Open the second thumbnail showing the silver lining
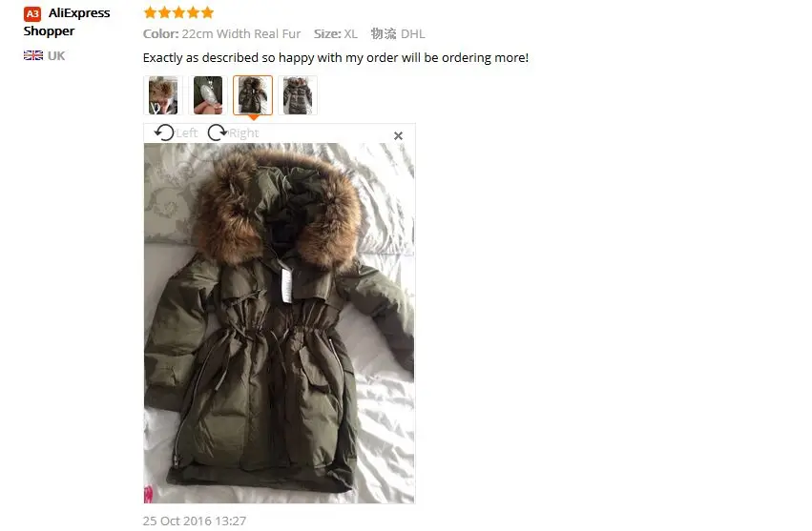This screenshot has height=531, width=812. 208,95
